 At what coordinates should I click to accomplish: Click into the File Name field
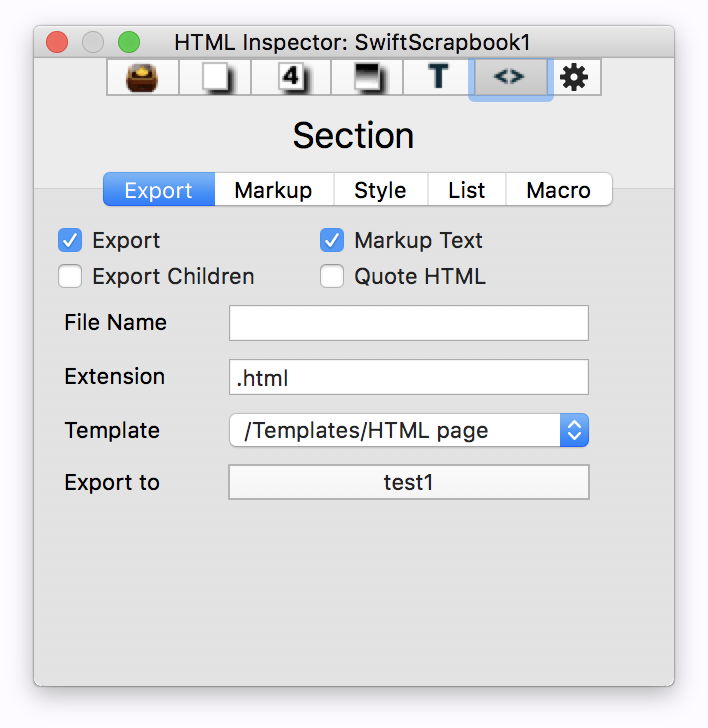point(408,323)
